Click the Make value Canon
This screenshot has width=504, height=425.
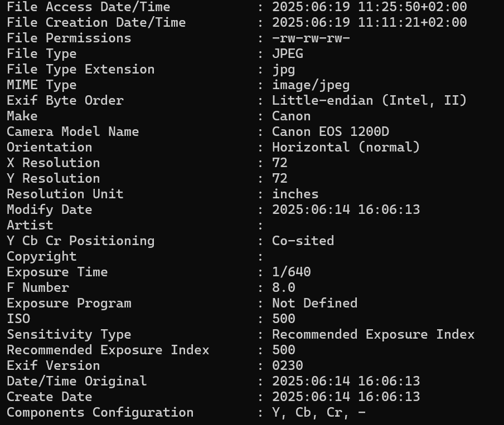291,116
